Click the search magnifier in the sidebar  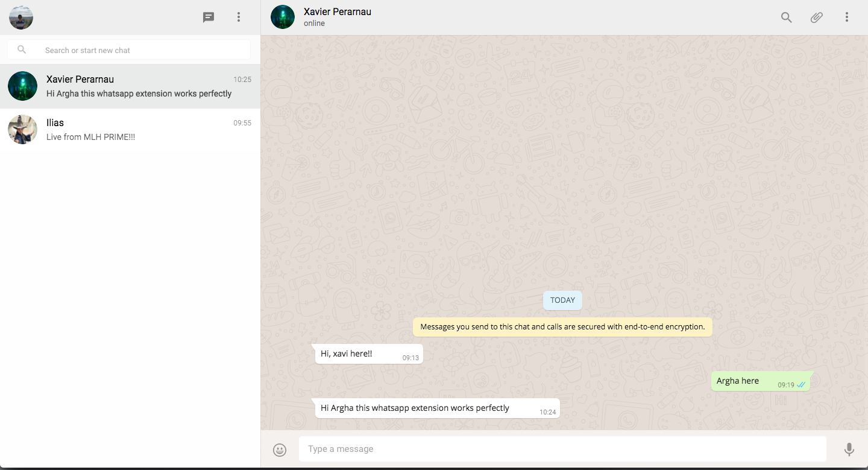[x=22, y=49]
